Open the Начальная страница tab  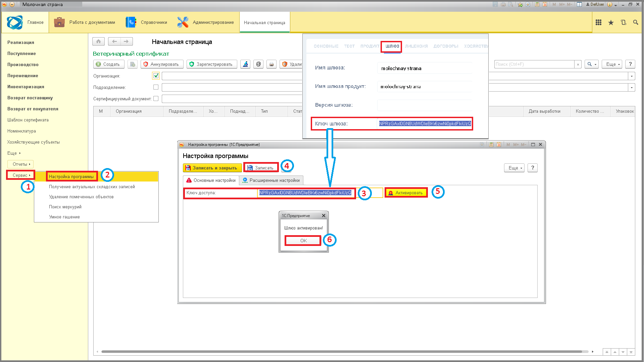point(264,22)
